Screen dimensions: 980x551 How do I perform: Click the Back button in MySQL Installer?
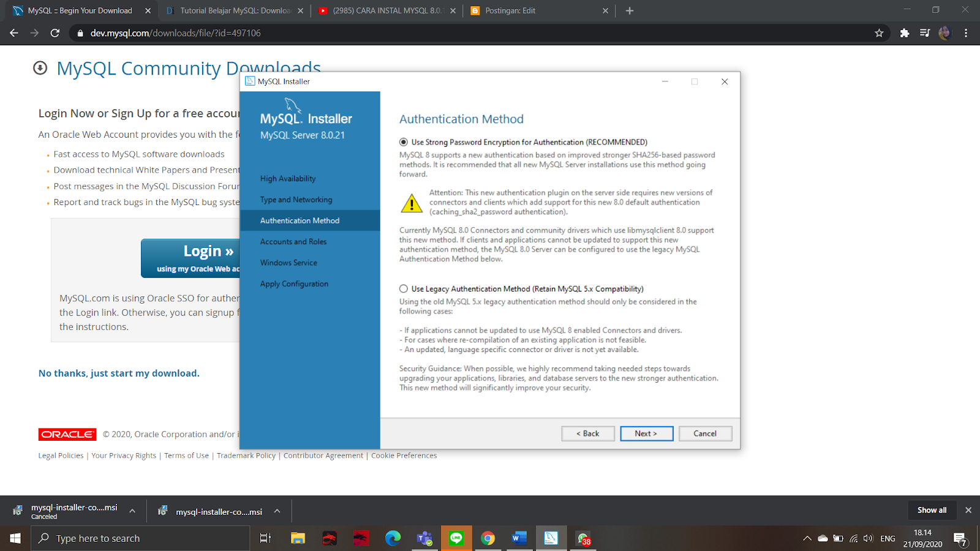(x=588, y=433)
